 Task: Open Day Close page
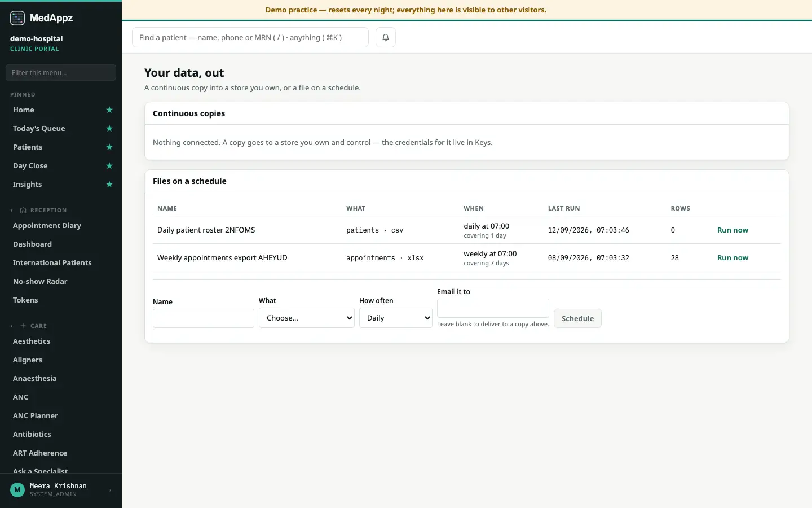pos(30,166)
